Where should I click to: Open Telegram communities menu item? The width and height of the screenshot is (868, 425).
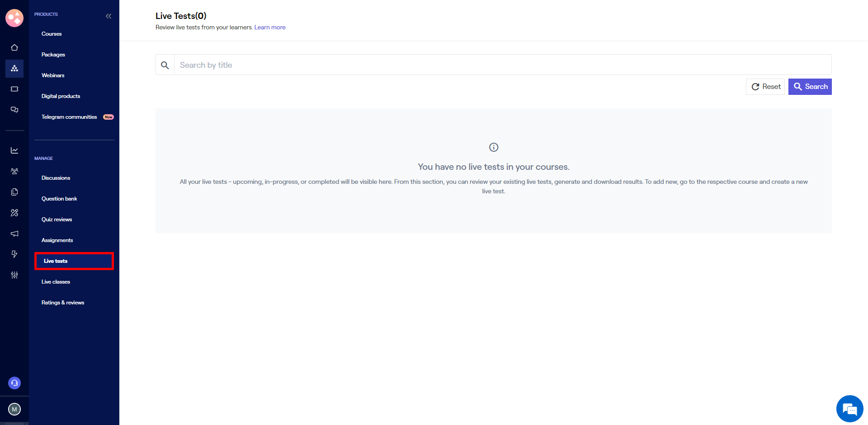tap(69, 117)
